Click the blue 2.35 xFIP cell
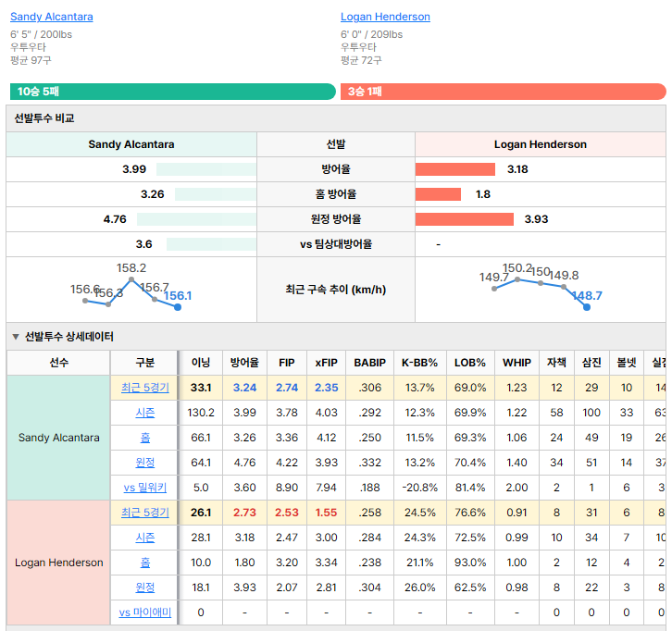This screenshot has height=631, width=672. pos(326,388)
